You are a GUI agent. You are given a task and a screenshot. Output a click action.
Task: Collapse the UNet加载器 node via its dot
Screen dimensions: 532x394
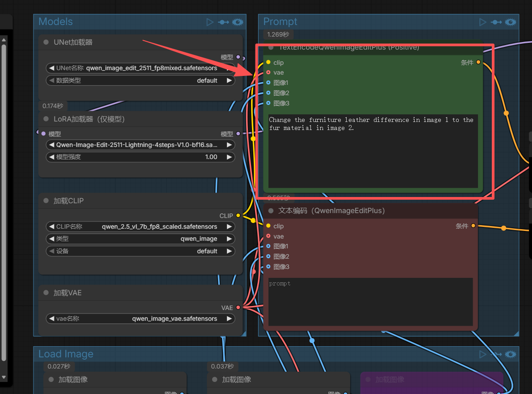click(x=46, y=42)
